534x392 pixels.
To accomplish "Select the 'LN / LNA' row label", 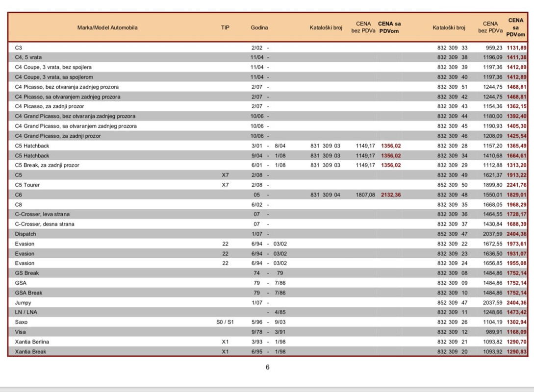I will [x=26, y=312].
